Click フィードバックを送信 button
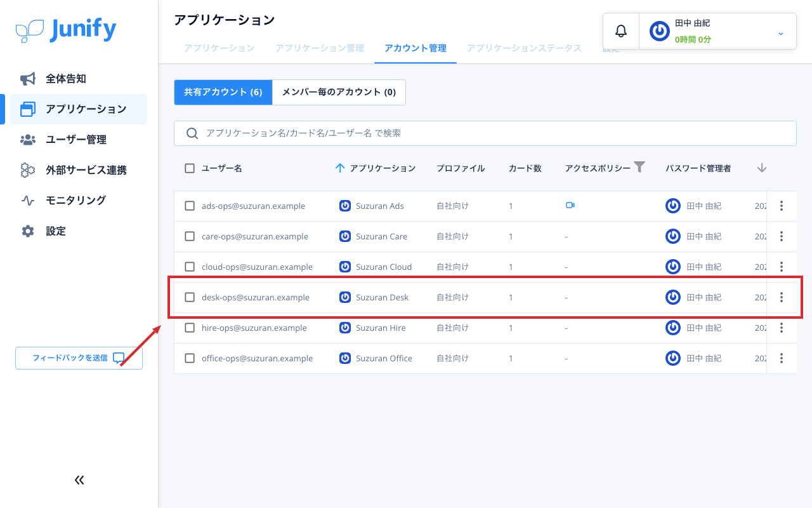Viewport: 812px width, 508px height. point(79,358)
